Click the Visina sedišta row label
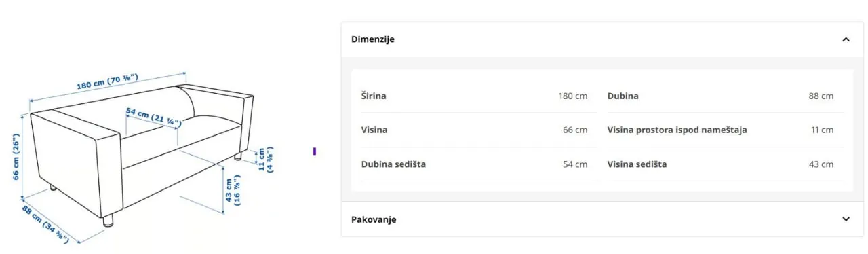Screen dimensions: 868x254 637,164
